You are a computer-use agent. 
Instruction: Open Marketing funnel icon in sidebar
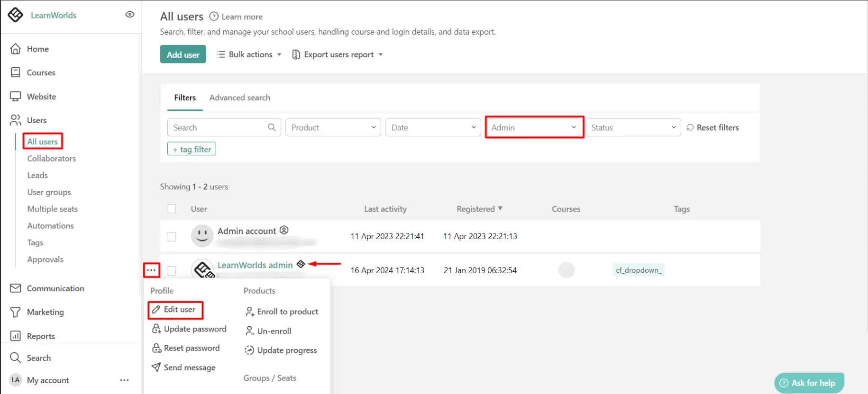[16, 312]
